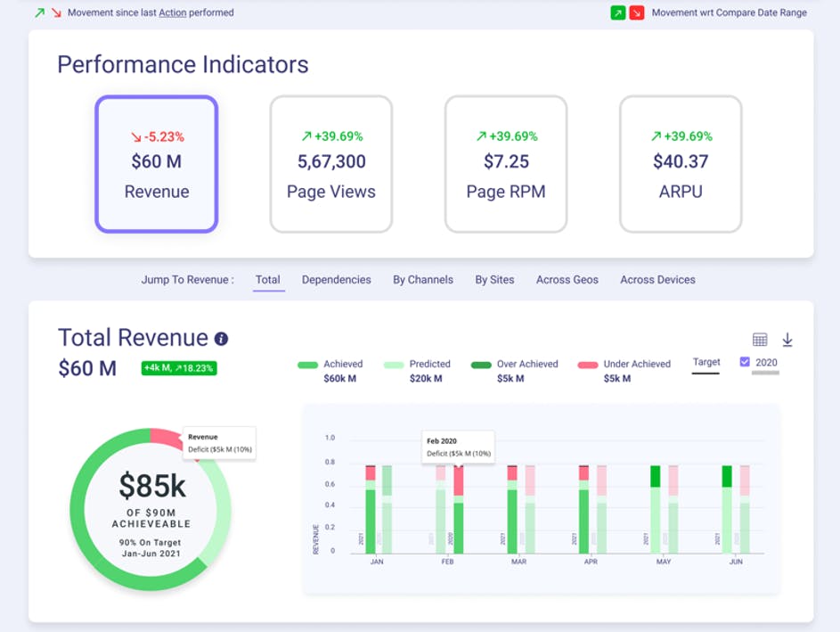Select the Revenue indicator card
840x632 pixels.
click(x=157, y=164)
